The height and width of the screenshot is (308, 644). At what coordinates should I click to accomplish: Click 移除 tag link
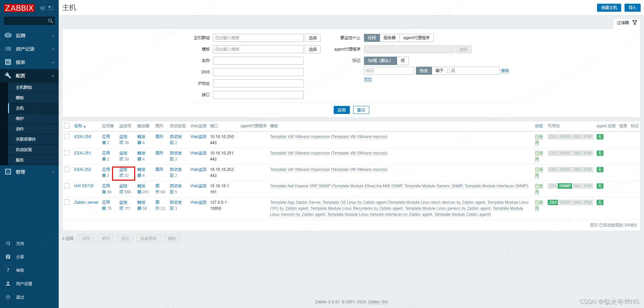point(505,71)
